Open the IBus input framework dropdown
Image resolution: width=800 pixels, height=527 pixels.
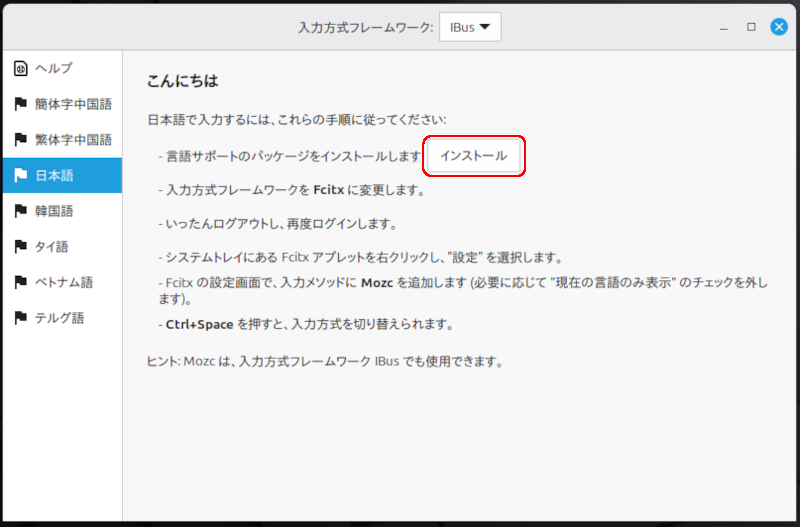click(470, 27)
